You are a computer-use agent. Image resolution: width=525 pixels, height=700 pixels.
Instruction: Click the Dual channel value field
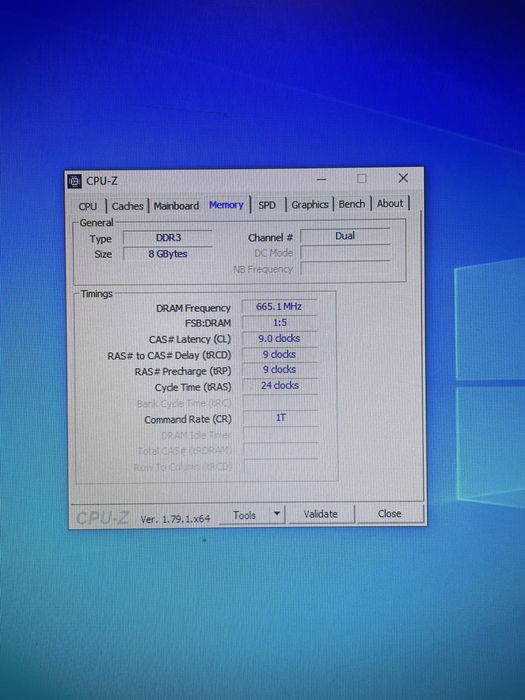[345, 236]
